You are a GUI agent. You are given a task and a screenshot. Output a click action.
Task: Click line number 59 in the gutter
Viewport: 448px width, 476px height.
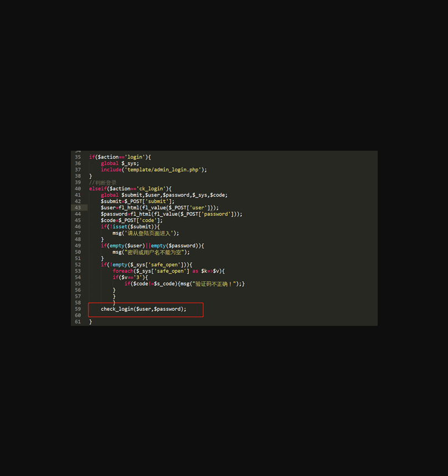click(x=78, y=309)
